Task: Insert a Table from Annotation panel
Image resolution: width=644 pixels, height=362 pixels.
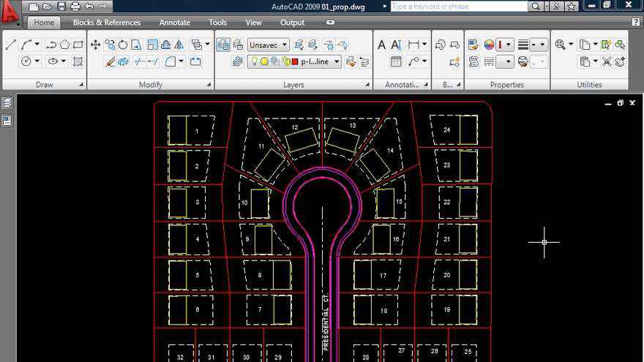Action: (396, 61)
